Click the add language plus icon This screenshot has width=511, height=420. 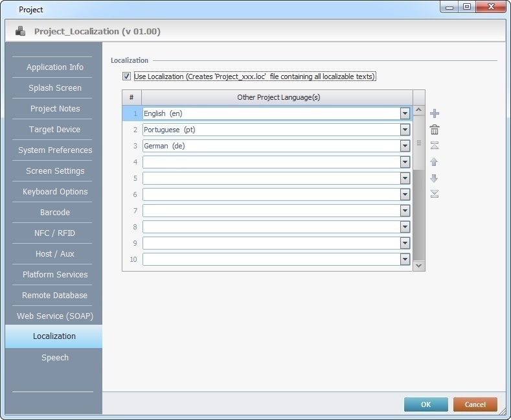435,113
